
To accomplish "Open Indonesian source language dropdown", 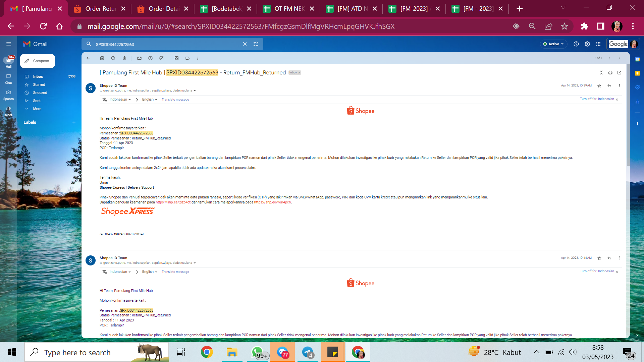I will [120, 100].
